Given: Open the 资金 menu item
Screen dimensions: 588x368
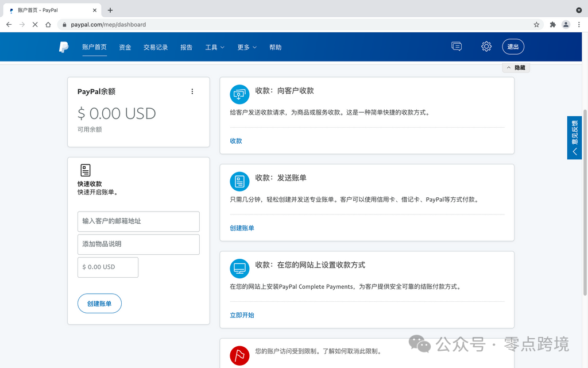Looking at the screenshot, I should [125, 47].
